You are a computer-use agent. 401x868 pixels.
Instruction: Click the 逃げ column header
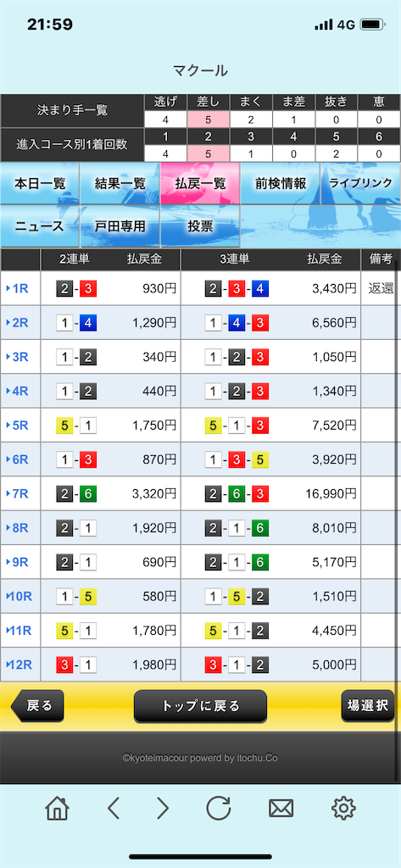click(165, 103)
